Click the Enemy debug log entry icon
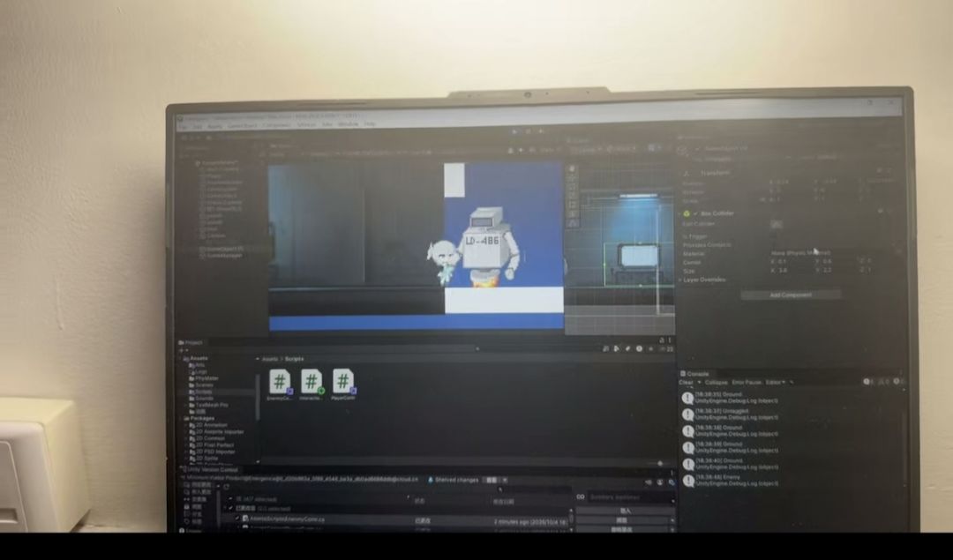 pos(688,481)
